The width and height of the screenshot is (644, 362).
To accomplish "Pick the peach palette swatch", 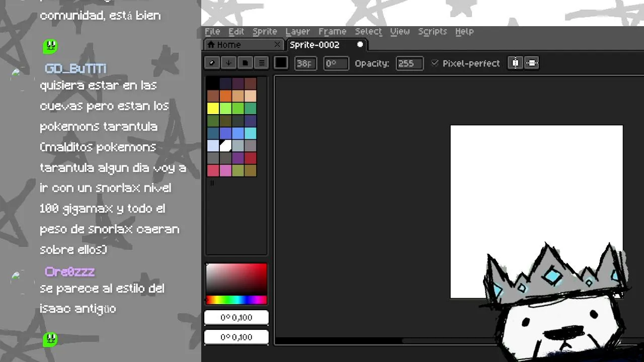I will 251,96.
